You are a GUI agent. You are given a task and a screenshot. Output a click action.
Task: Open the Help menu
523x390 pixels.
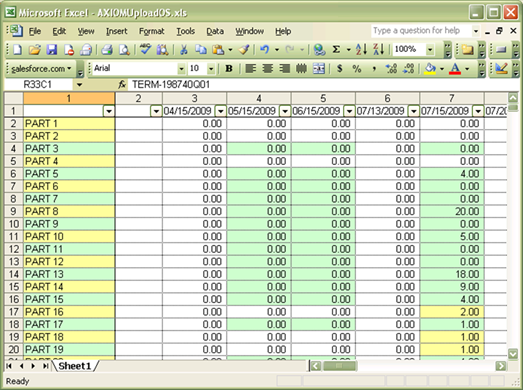(283, 31)
